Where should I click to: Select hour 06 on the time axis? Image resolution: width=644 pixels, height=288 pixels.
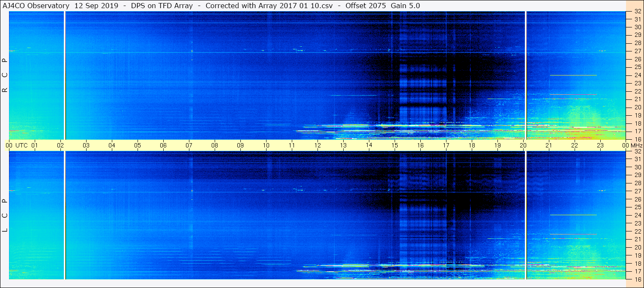(163, 145)
